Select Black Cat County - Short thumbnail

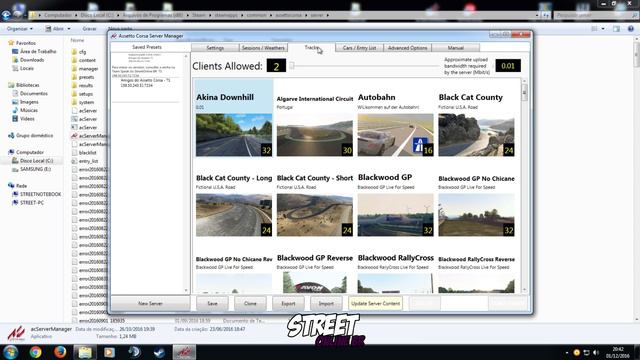(x=315, y=215)
